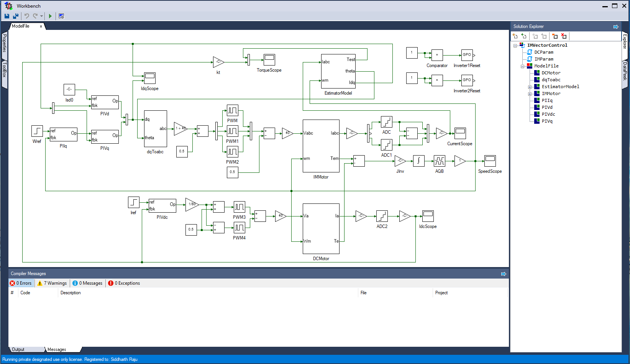Select the Iref step source block

point(134,202)
